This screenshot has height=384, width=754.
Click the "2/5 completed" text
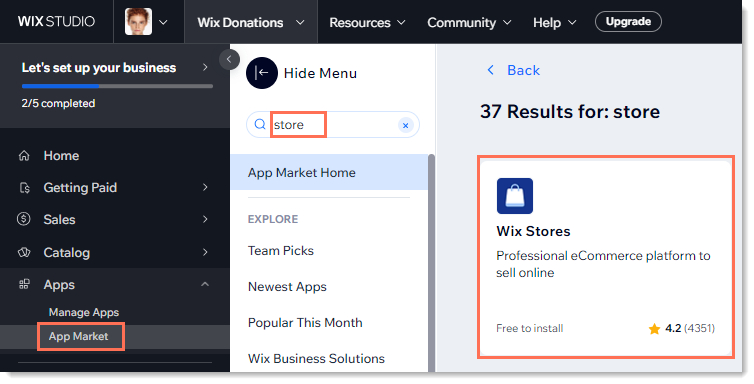[x=58, y=103]
